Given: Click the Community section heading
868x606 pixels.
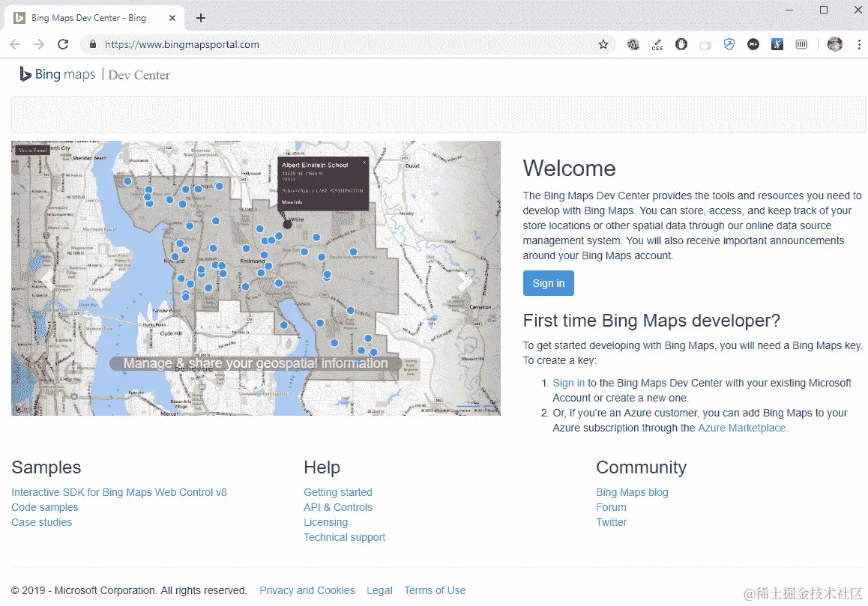Looking at the screenshot, I should coord(641,467).
